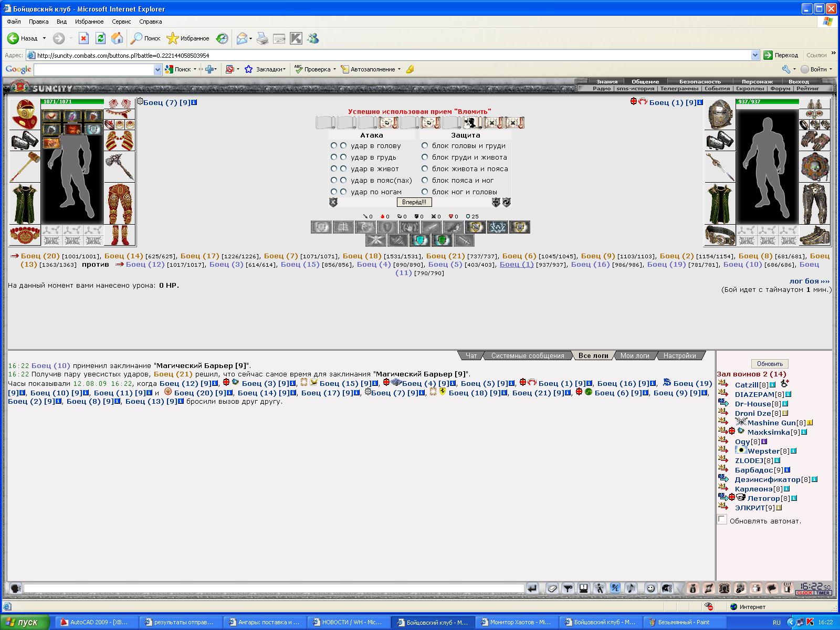Open the Настройки tab
The height and width of the screenshot is (630, 840).
[679, 355]
